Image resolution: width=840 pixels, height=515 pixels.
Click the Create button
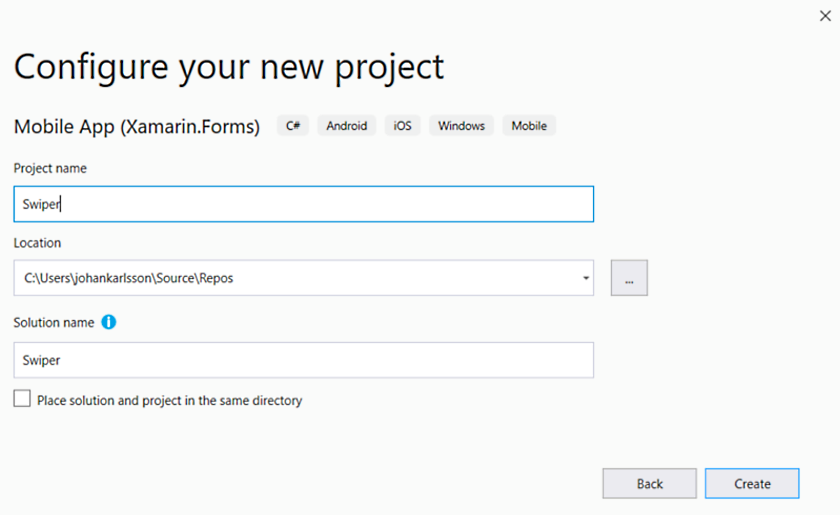tap(752, 483)
